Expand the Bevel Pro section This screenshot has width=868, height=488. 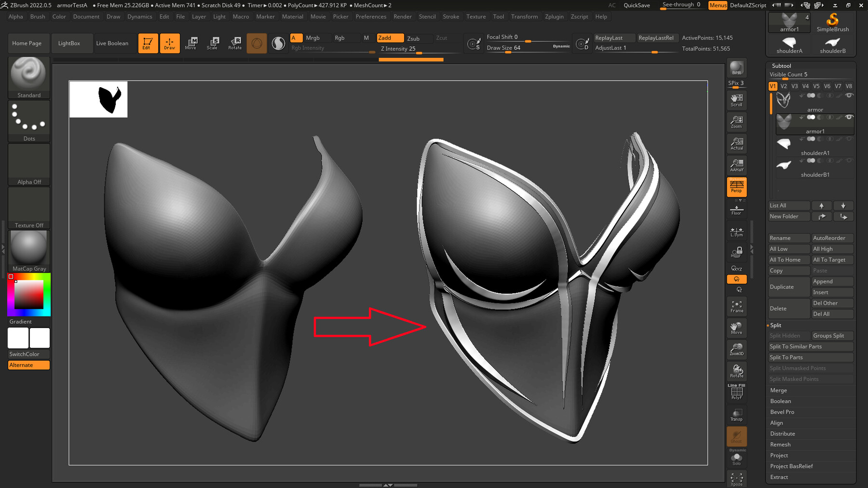(782, 412)
